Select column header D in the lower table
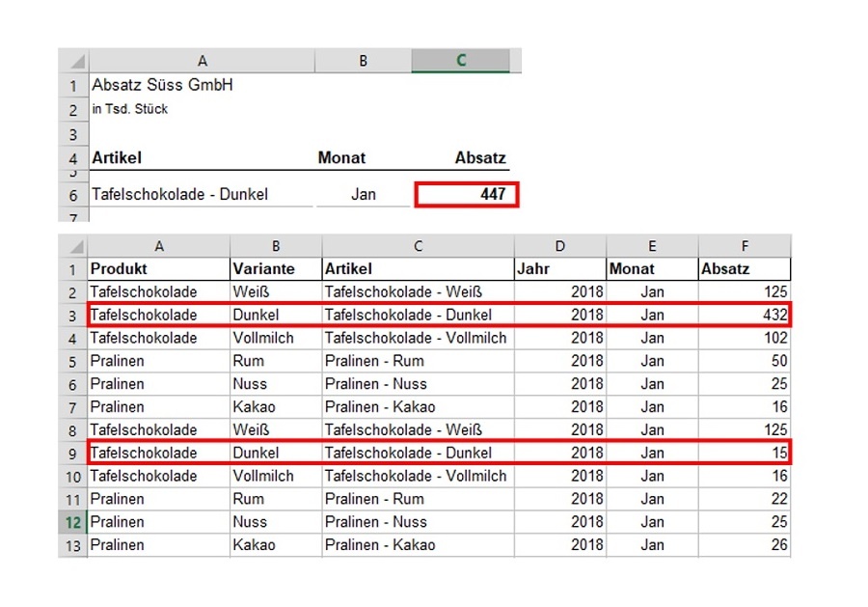The height and width of the screenshot is (607, 868). click(559, 246)
